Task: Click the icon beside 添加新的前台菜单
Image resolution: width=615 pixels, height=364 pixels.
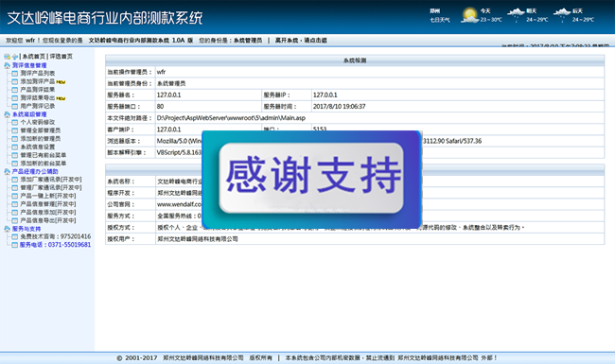Action: [x=14, y=164]
